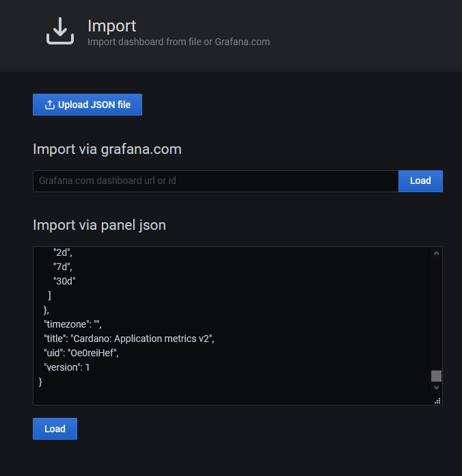Click the JSON textarea resize grip icon
The image size is (462, 476).
437,401
